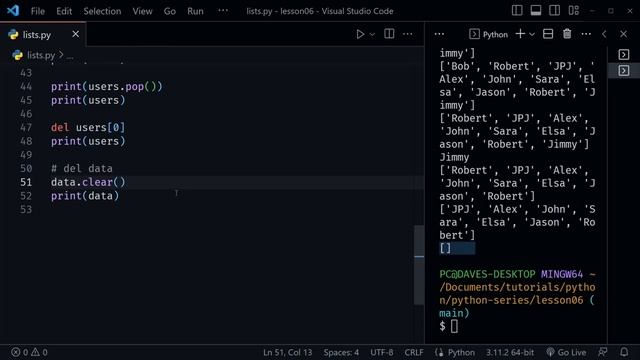The width and height of the screenshot is (640, 360).
Task: Click the terminal prompt cursor
Action: 454,326
